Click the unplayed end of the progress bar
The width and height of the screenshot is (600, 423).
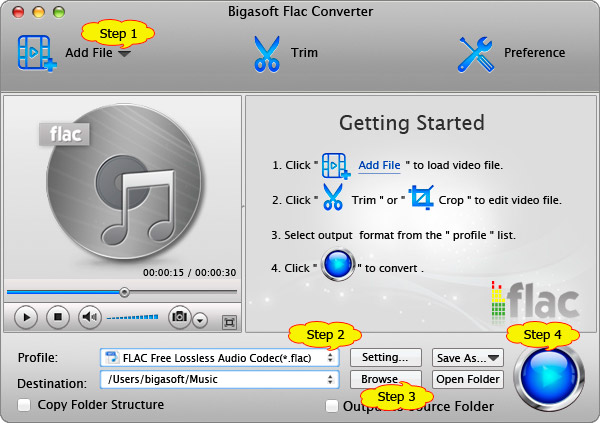pyautogui.click(x=183, y=292)
